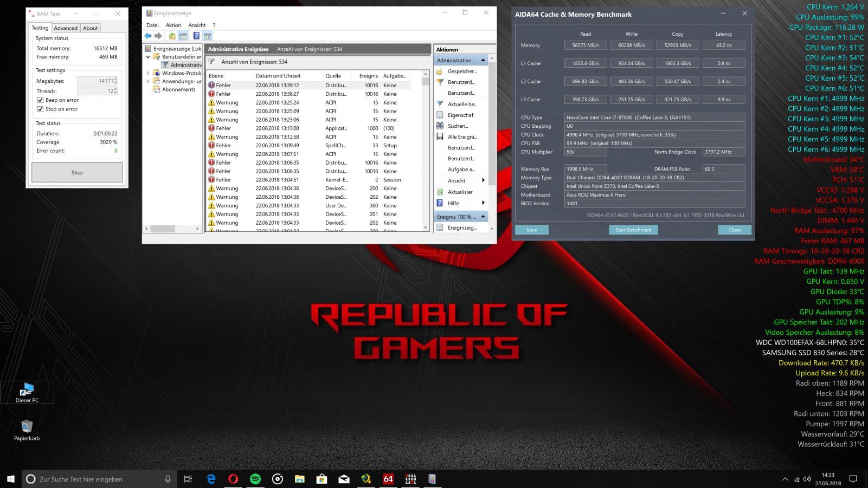Click the filter funnel icon beside 'Anzahl von Ereignissen: 534'
868x488 pixels.
(x=211, y=62)
